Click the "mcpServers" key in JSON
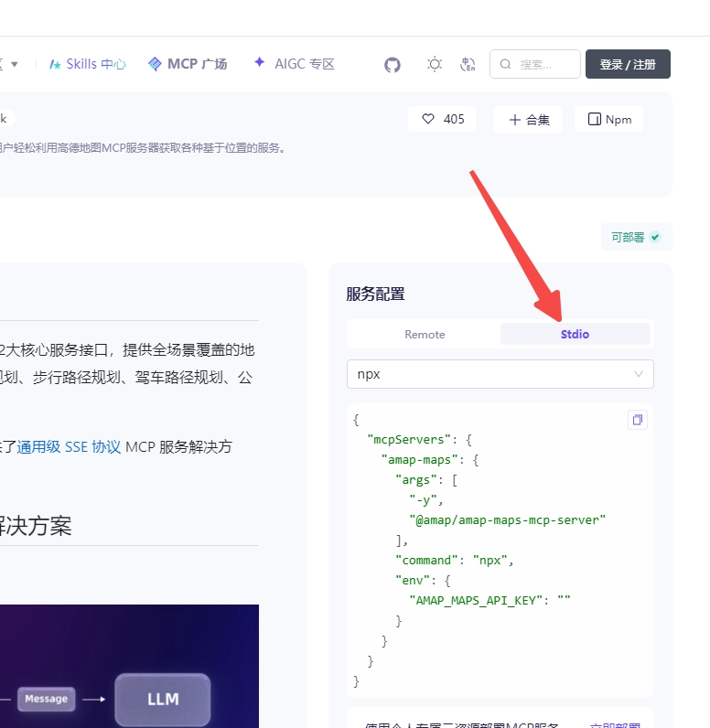This screenshot has height=728, width=710. tap(409, 440)
